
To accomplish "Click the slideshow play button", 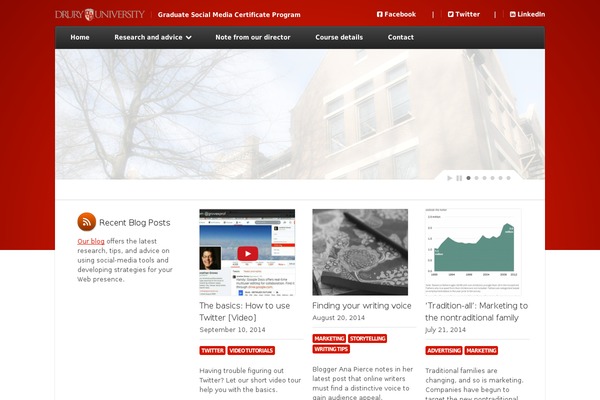I will click(450, 178).
